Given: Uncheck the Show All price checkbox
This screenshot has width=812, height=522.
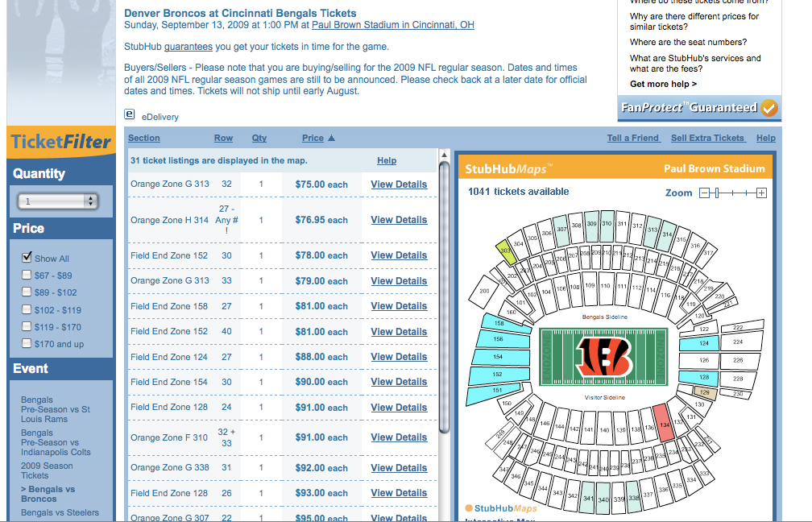Looking at the screenshot, I should coord(27,258).
